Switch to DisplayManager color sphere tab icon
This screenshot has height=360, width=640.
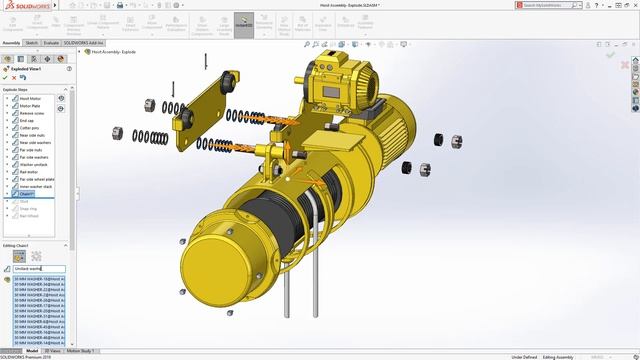[x=61, y=59]
